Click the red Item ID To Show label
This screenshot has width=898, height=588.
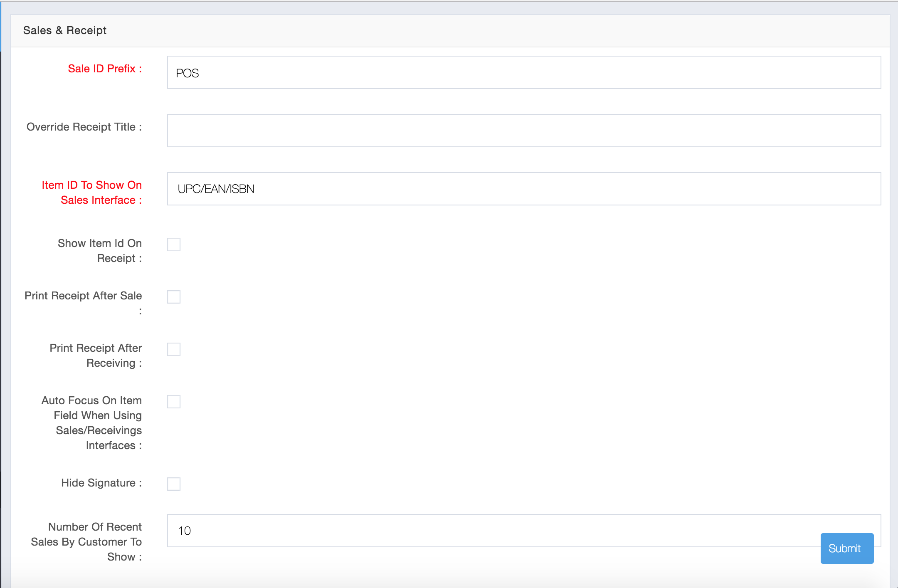tap(91, 192)
